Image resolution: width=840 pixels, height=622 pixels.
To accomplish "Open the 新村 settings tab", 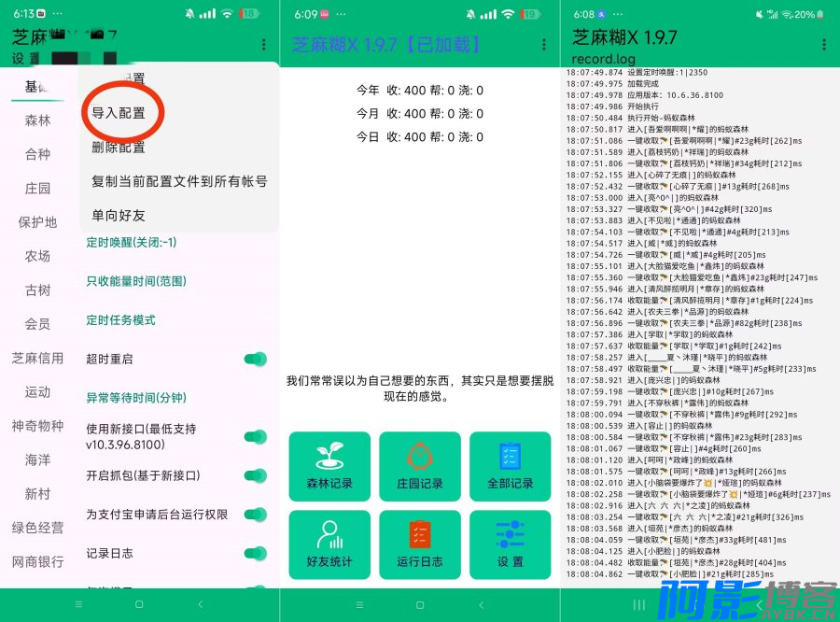I will pos(37,494).
